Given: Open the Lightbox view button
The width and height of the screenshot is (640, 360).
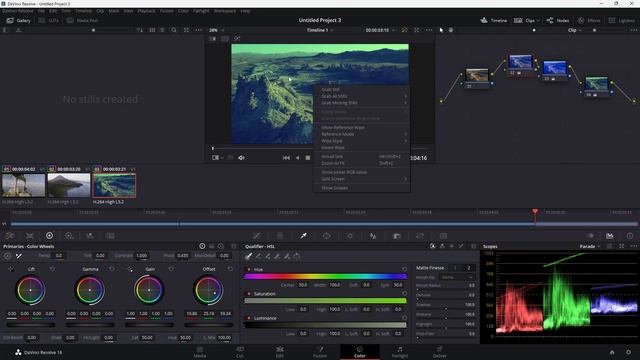Looking at the screenshot, I should click(x=622, y=20).
